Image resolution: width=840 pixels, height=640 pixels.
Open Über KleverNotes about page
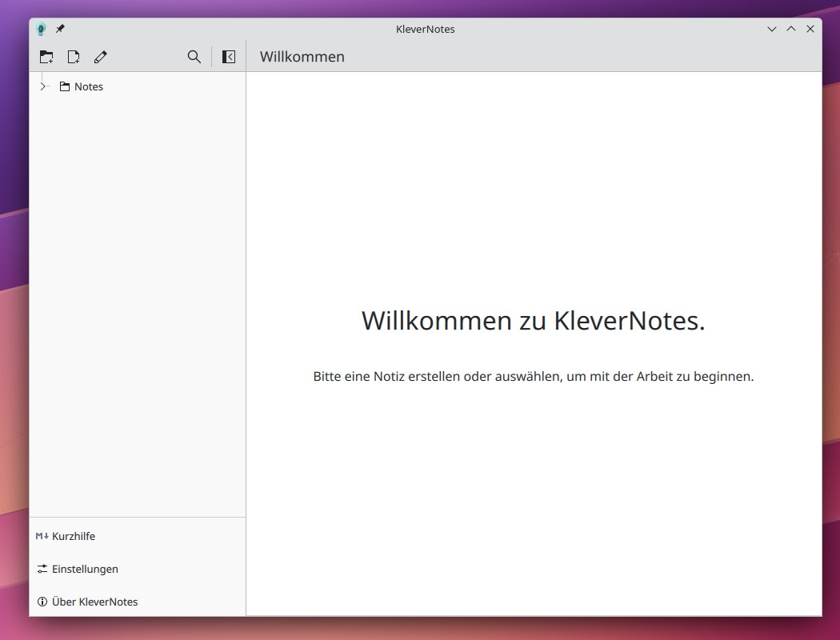[94, 602]
